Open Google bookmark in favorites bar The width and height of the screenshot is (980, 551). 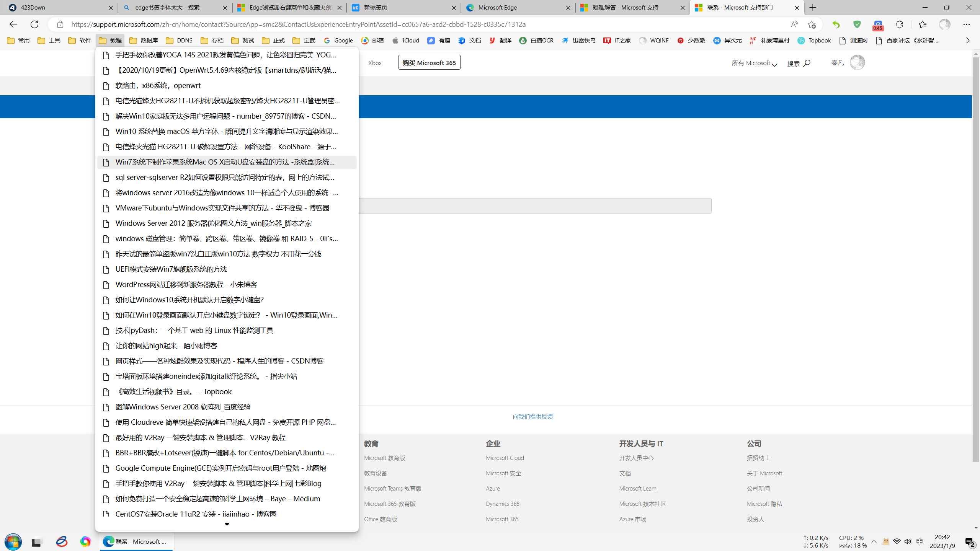(338, 41)
